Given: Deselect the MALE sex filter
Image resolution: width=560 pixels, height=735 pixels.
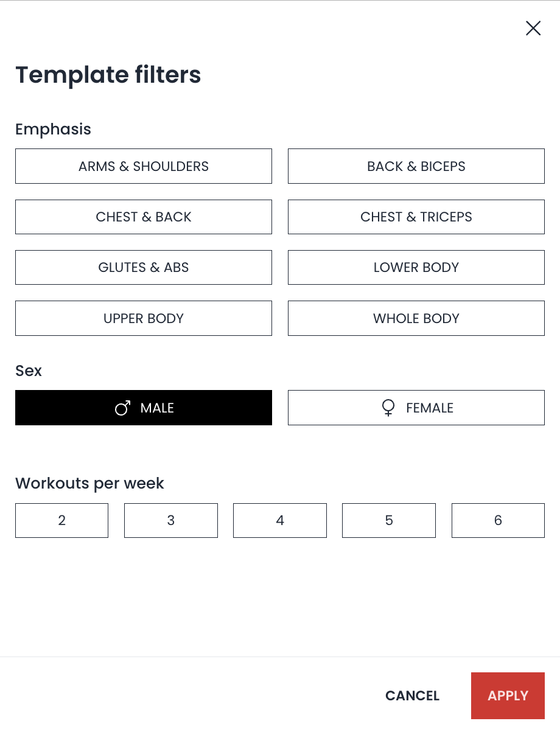Looking at the screenshot, I should point(143,408).
